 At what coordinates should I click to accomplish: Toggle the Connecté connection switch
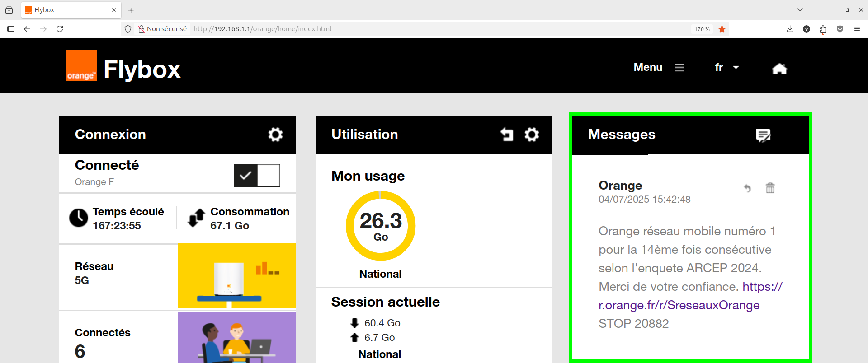(x=257, y=175)
